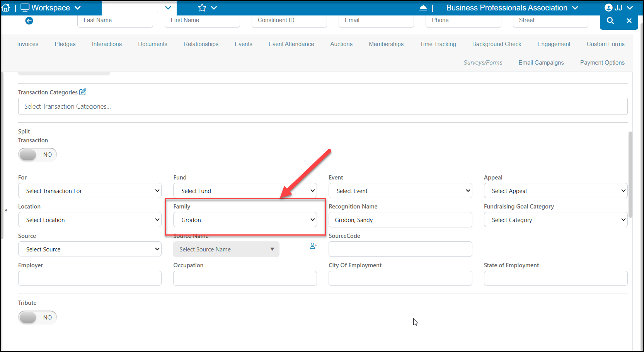This screenshot has height=352, width=644.
Task: Click the favorites star icon
Action: (202, 8)
